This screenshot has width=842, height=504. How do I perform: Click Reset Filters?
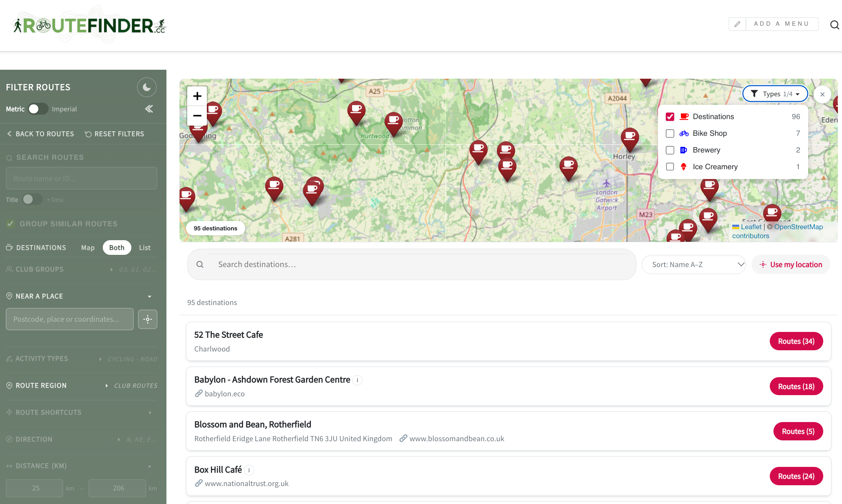tap(114, 134)
